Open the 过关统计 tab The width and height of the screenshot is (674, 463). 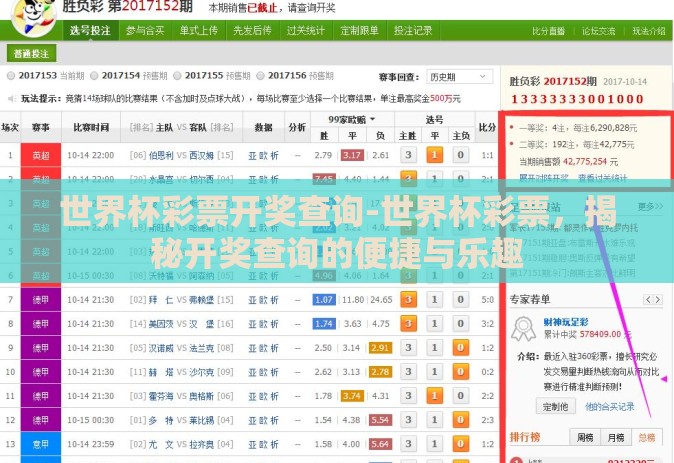point(306,31)
